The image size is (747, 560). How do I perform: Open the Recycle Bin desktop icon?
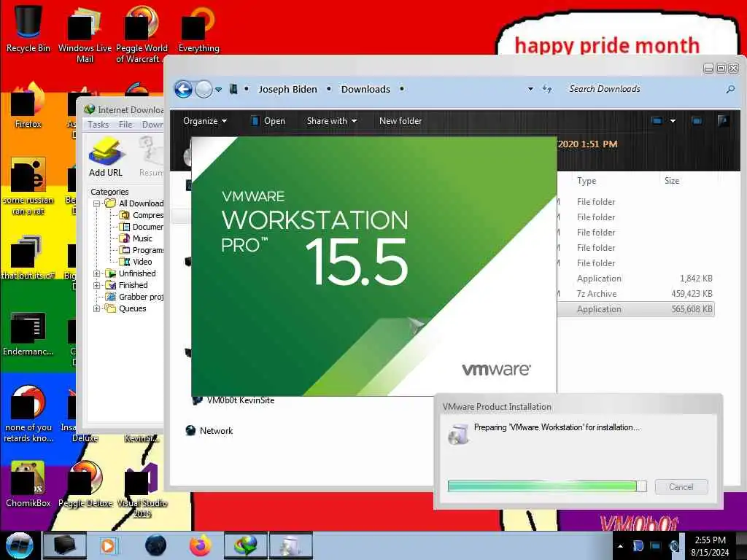point(28,28)
